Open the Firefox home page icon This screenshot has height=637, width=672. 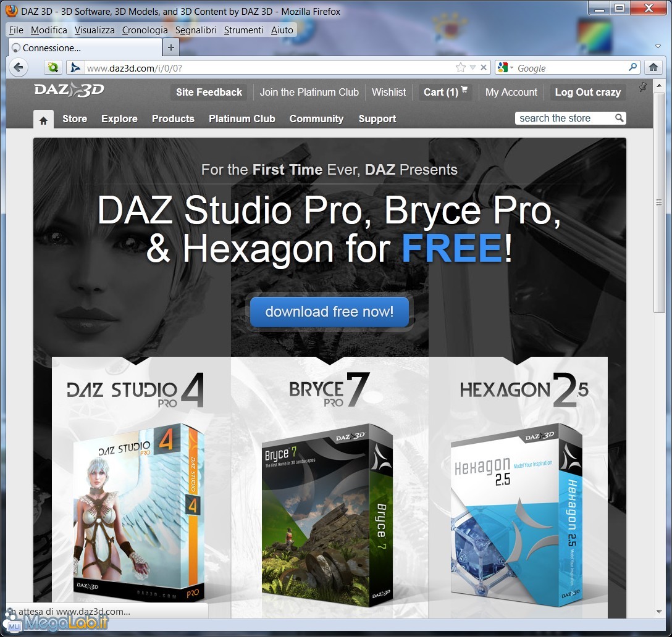coord(652,68)
